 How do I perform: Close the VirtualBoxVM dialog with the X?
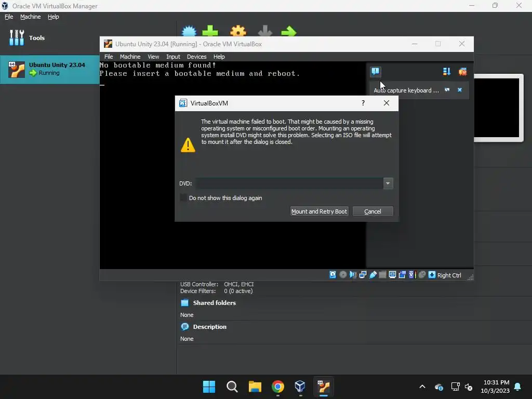[x=386, y=103]
